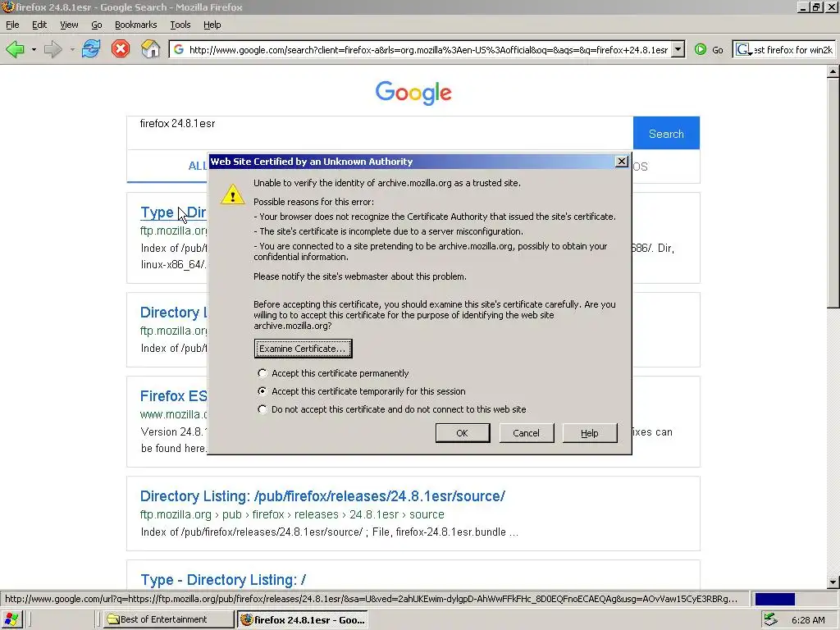840x630 pixels.
Task: Open the Back history dropdown arrow
Action: click(34, 50)
